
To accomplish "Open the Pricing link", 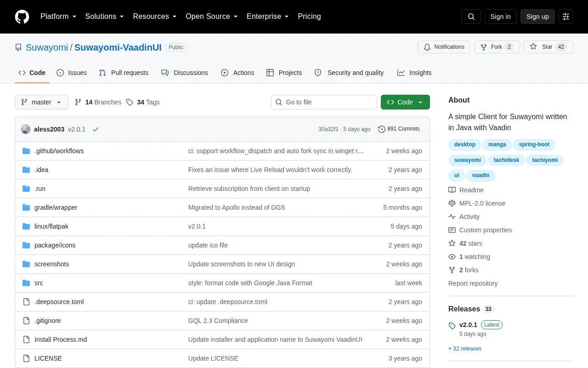I will coord(309,17).
